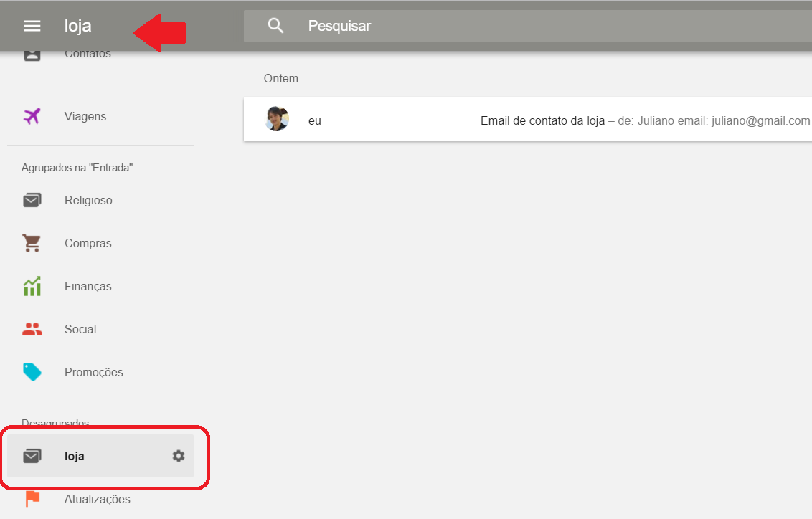Screen dimensions: 812x519
Task: Click the Pesquisar search field
Action: (x=528, y=25)
